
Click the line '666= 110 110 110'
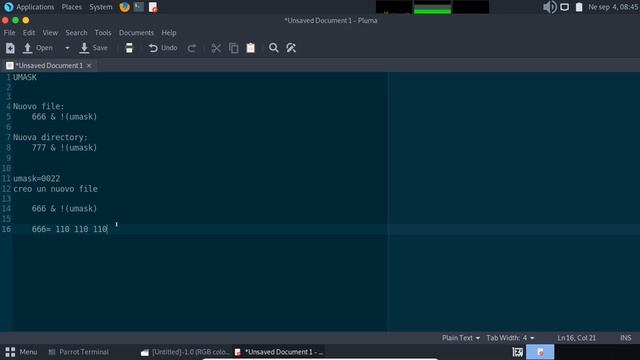69,229
